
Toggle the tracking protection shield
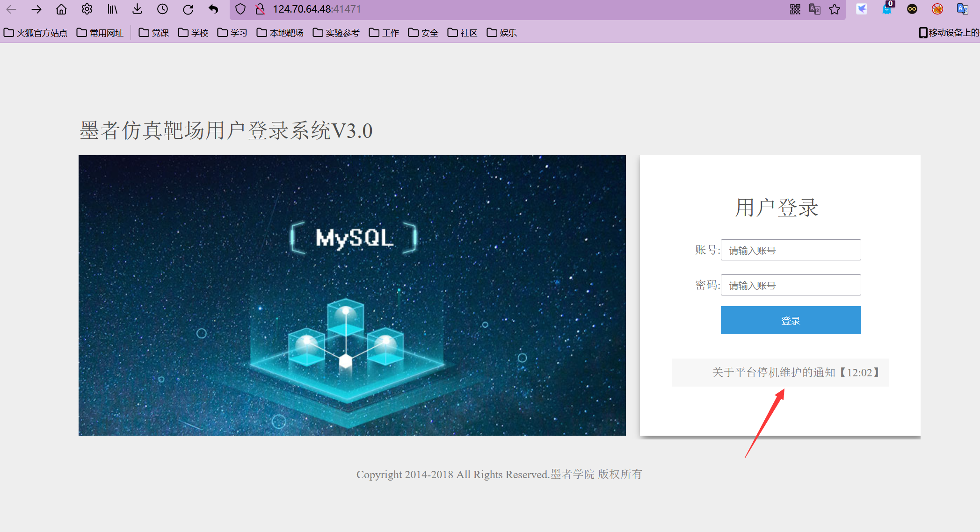click(x=240, y=9)
